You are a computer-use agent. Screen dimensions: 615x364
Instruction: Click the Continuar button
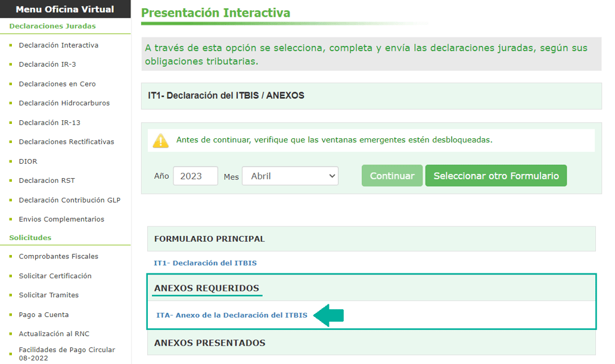pyautogui.click(x=392, y=175)
